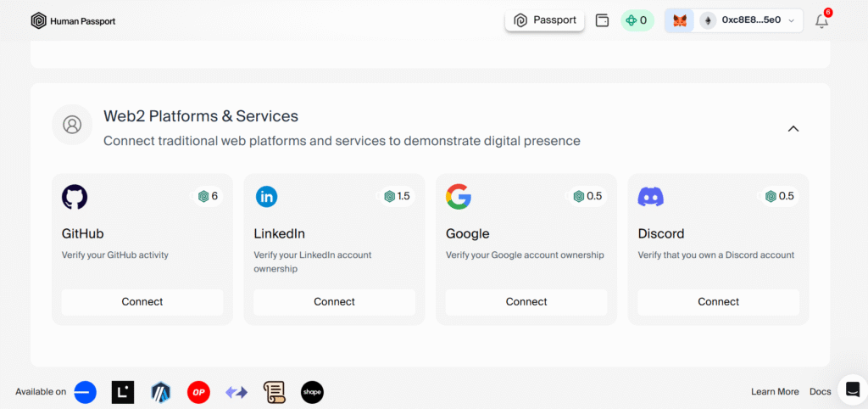Viewport: 868px width, 409px height.
Task: Click the Scroll chain icon in footer
Action: click(x=274, y=392)
